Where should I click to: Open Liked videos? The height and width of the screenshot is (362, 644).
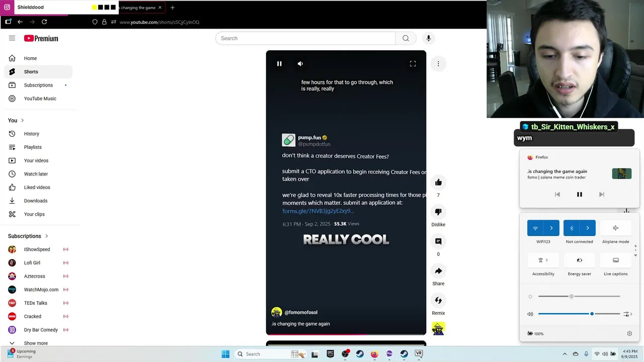click(x=38, y=188)
